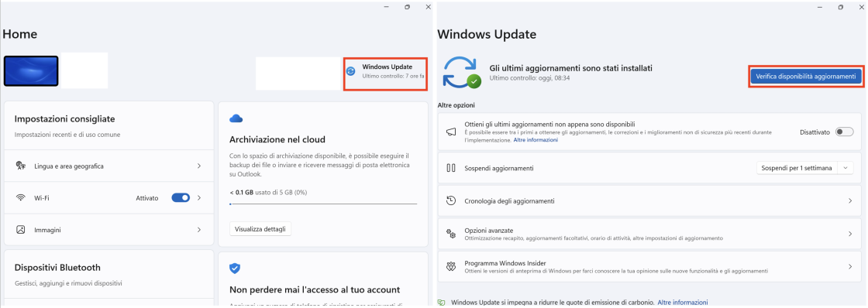Click Archiviazione nel cloud heading
The height and width of the screenshot is (308, 868).
point(277,139)
